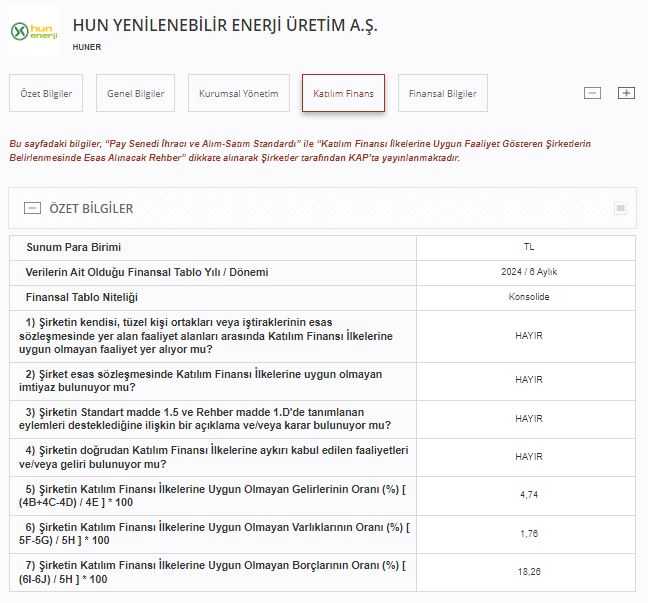
Task: Expand all sections with plus button
Action: tap(626, 93)
